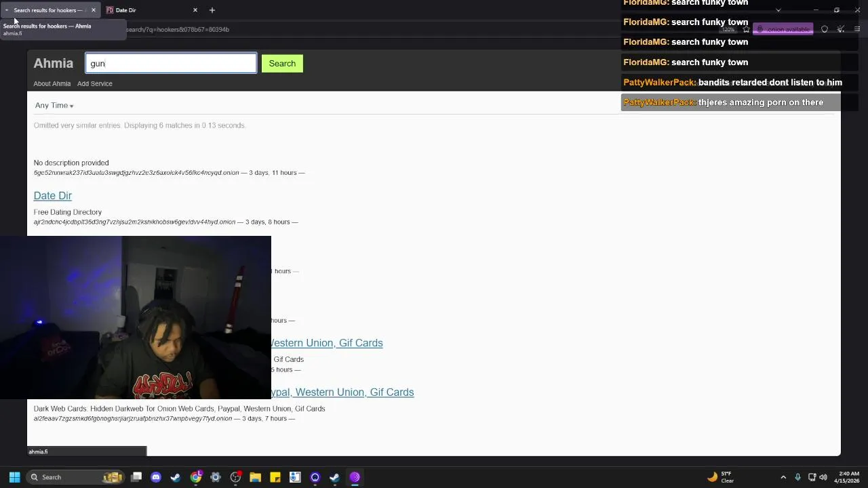Image resolution: width=868 pixels, height=488 pixels.
Task: Close the Search results tab
Action: coord(94,10)
